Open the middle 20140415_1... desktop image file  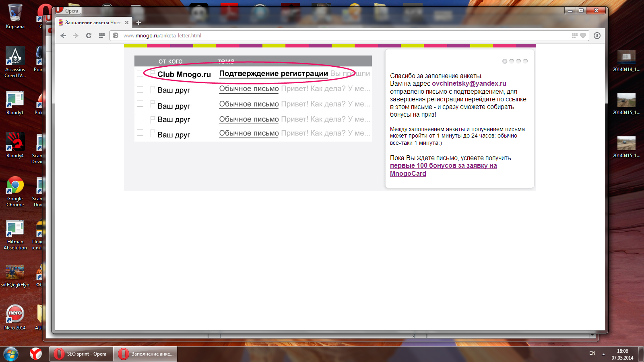(626, 104)
